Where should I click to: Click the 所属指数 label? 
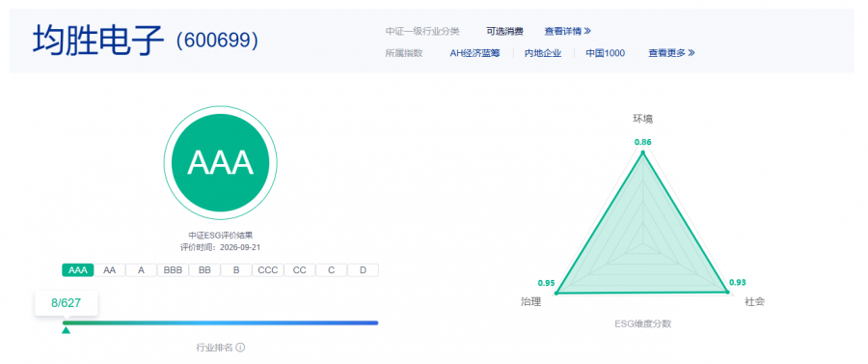403,53
